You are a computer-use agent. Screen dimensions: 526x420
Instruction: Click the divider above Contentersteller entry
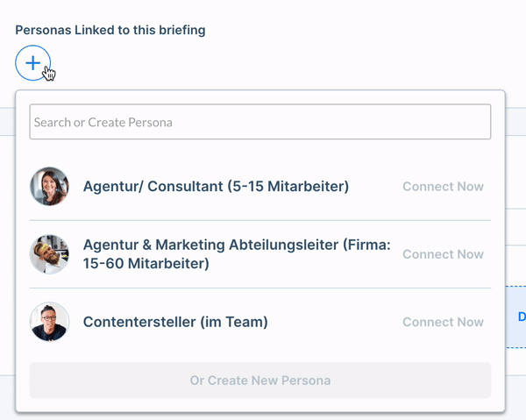pos(260,288)
